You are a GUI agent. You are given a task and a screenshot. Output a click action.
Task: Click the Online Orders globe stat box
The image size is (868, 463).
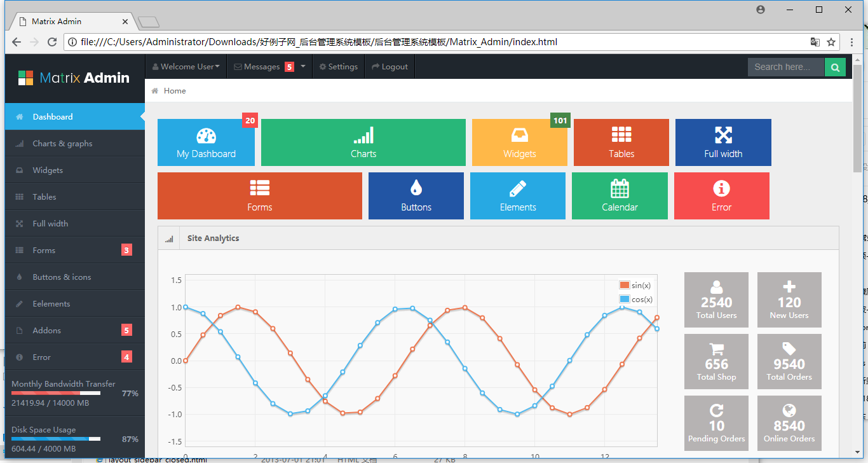coord(789,424)
